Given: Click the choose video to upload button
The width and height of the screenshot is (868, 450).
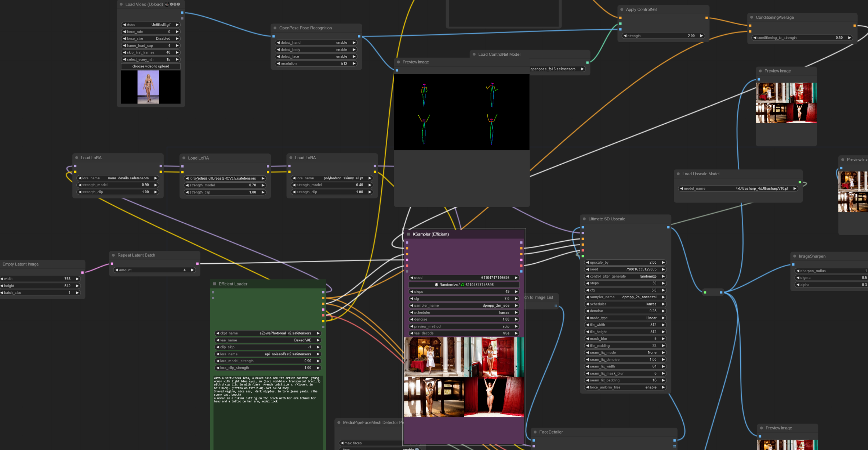Looking at the screenshot, I should 150,66.
